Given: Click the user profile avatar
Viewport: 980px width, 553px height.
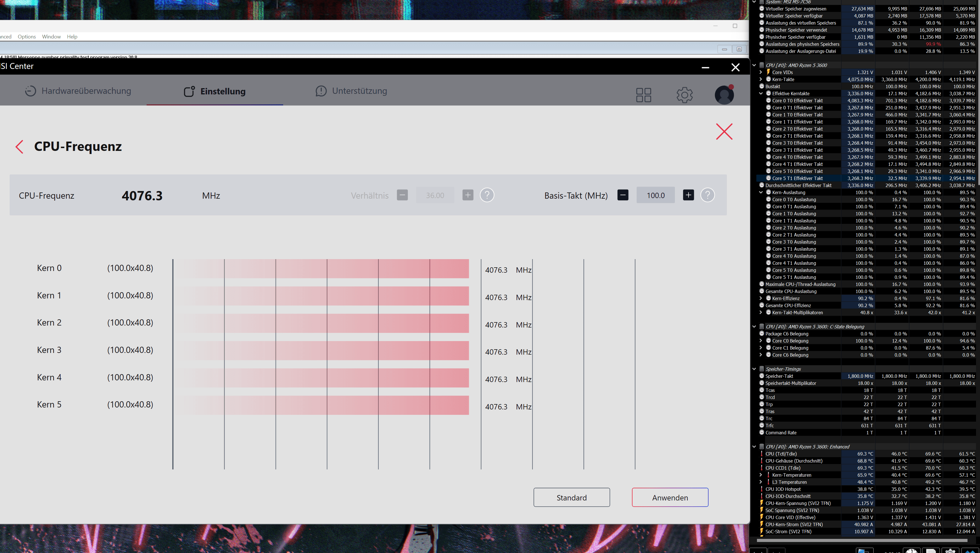Looking at the screenshot, I should point(724,95).
